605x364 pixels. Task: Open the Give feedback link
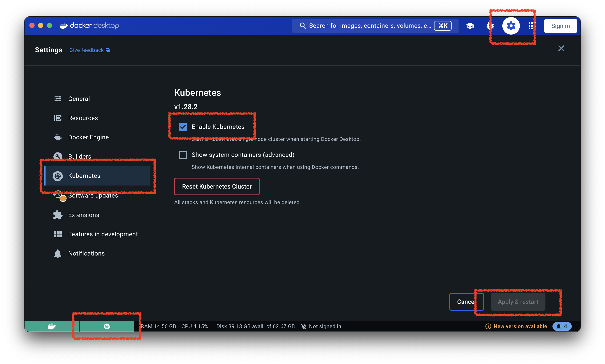(x=86, y=50)
